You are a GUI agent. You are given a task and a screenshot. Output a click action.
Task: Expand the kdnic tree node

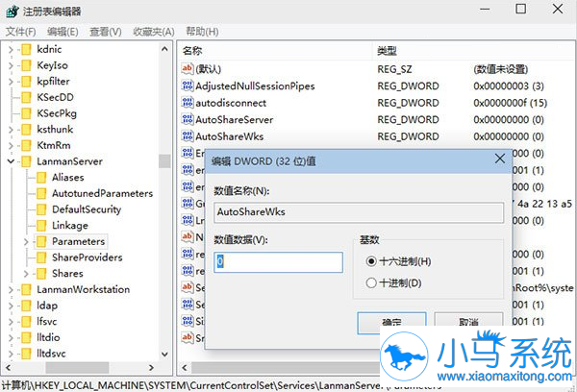pos(11,49)
